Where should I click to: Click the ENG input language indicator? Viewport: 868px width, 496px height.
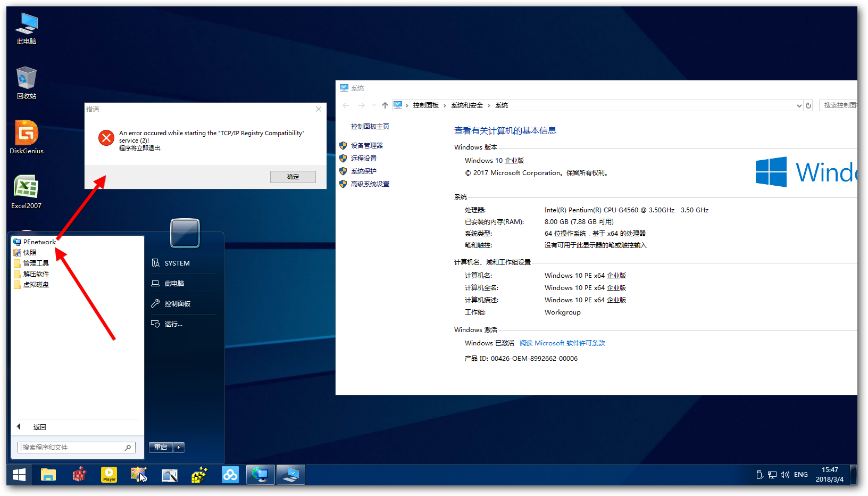pyautogui.click(x=801, y=475)
